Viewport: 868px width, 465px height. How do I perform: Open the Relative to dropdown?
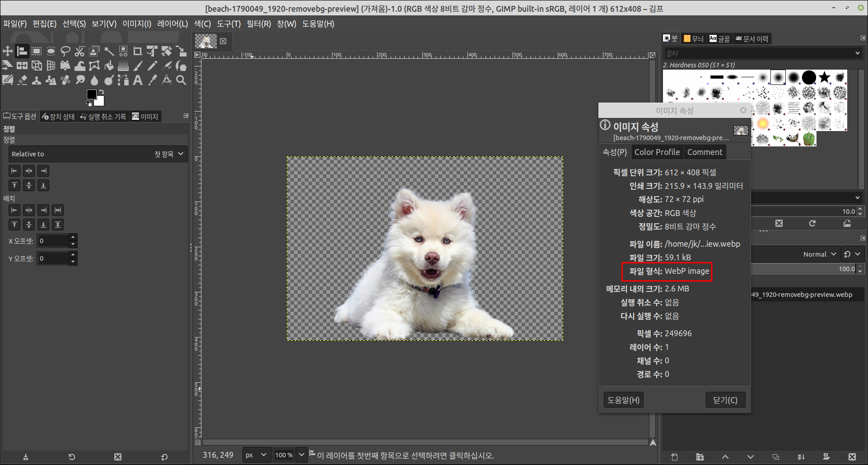point(98,154)
